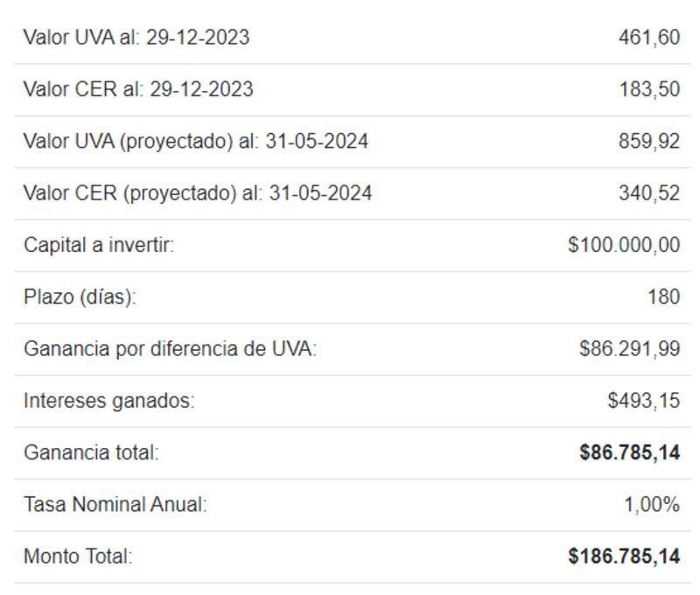Screen dimensions: 700x595
Task: Click the 'Valor UVA al: 29-12-2023' label
Action: tap(136, 38)
